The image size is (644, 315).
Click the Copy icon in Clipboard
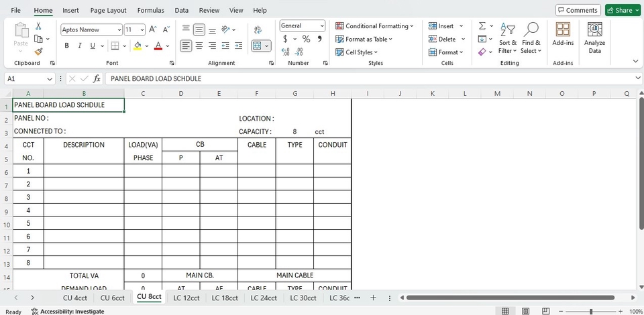39,39
